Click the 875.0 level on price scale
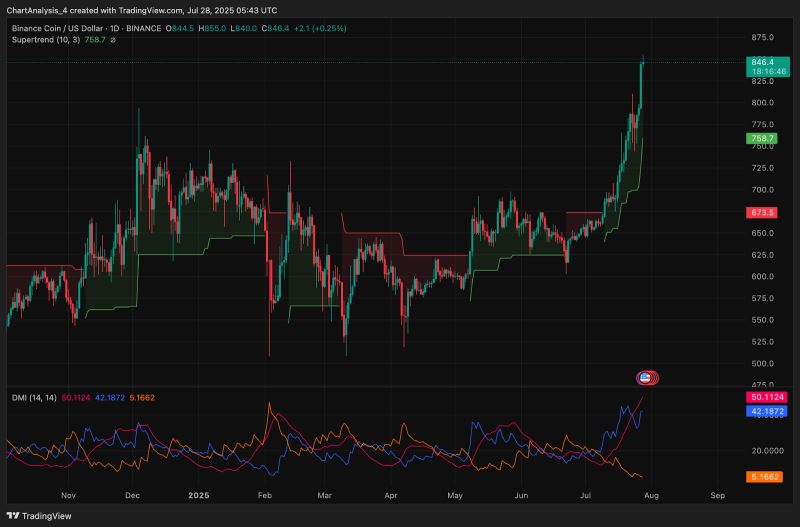800x527 pixels. (762, 37)
